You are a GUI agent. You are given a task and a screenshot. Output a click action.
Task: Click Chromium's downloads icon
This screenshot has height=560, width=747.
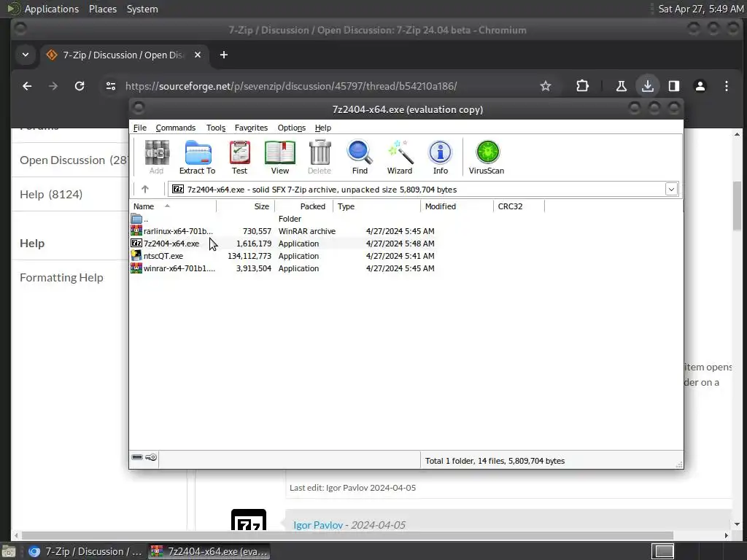coord(648,86)
